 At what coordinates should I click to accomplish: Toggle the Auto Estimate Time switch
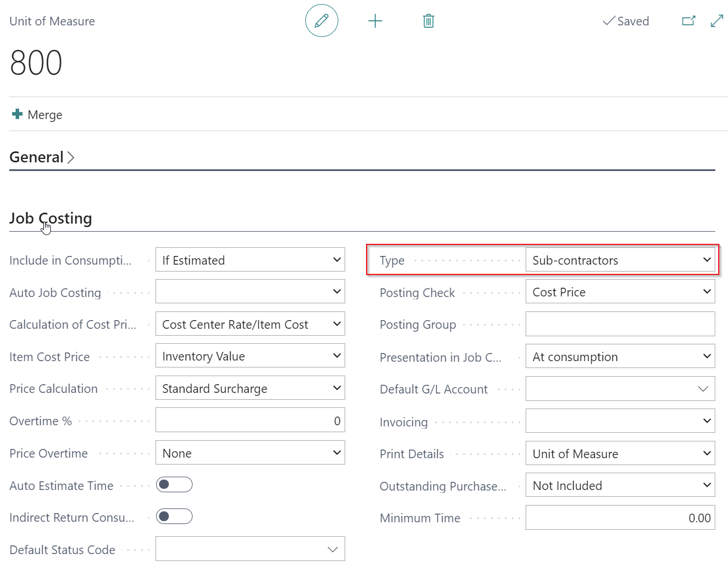(174, 484)
